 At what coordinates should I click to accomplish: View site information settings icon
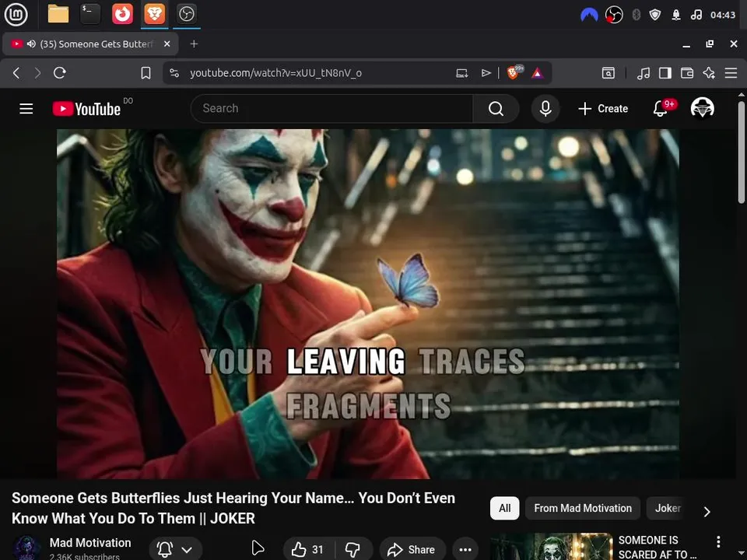(174, 73)
